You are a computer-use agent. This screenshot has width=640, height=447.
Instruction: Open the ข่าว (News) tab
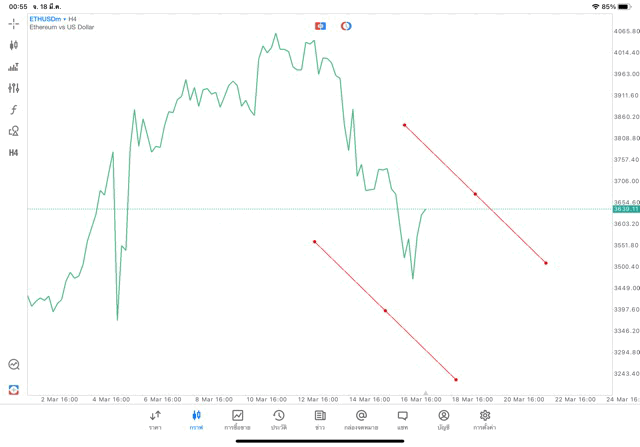click(320, 419)
